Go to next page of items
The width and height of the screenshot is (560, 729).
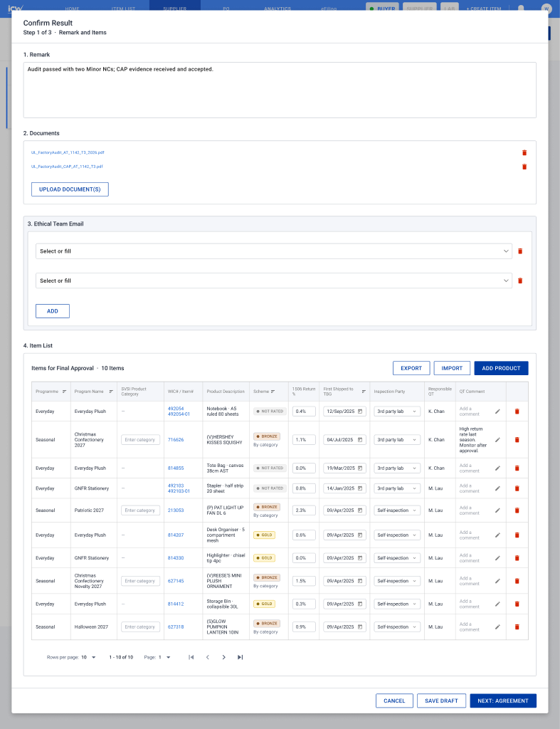(x=223, y=657)
